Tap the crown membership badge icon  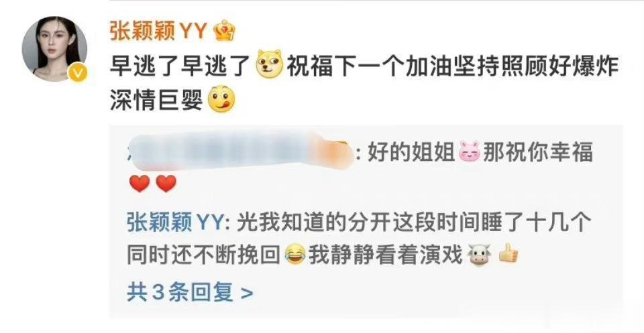click(225, 31)
